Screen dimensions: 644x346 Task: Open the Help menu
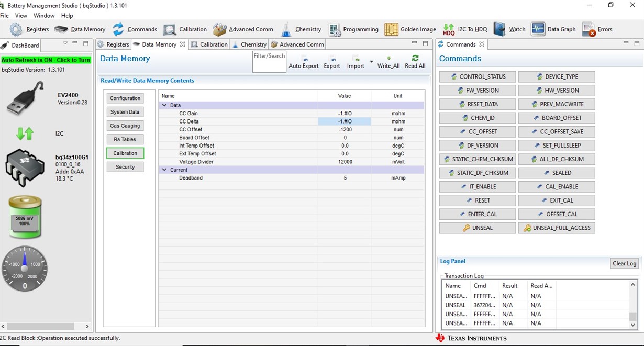[67, 16]
